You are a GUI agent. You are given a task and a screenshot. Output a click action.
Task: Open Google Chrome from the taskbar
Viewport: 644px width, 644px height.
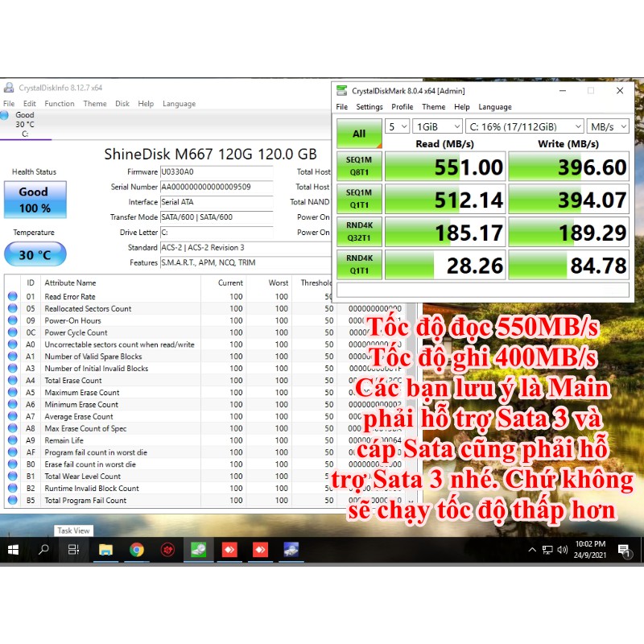tap(137, 550)
